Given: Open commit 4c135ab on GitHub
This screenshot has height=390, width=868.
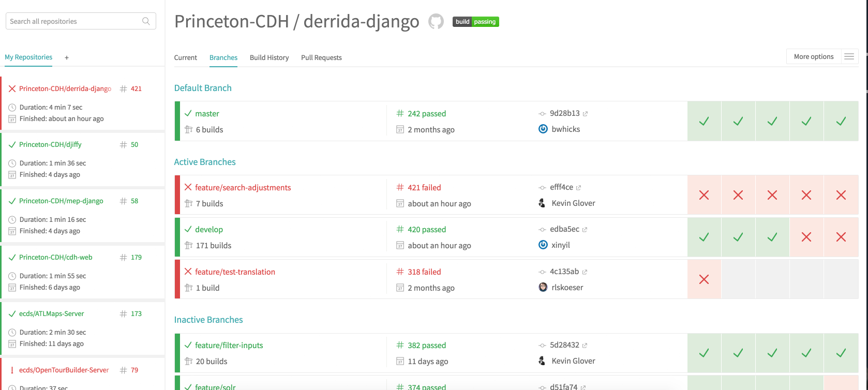Looking at the screenshot, I should pyautogui.click(x=568, y=272).
